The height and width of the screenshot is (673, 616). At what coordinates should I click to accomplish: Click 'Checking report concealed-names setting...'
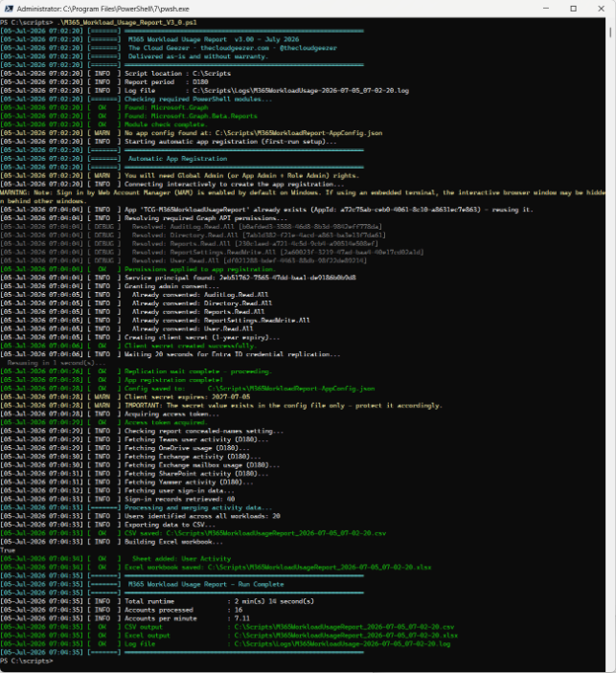[x=204, y=431]
